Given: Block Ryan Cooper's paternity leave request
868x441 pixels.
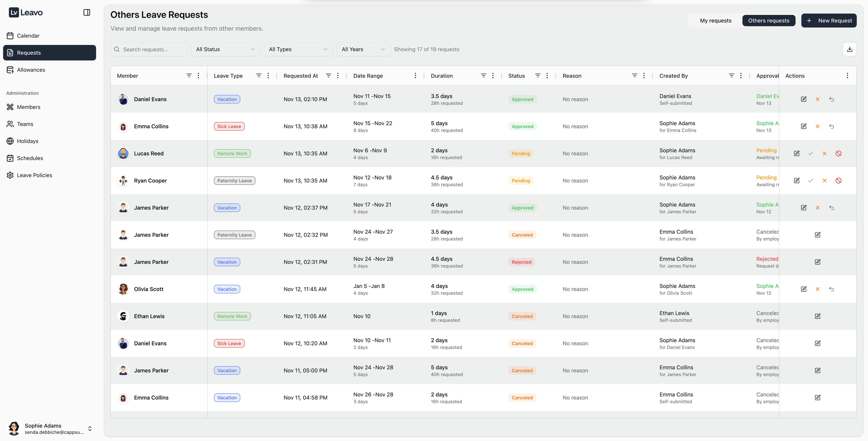Looking at the screenshot, I should click(x=839, y=181).
